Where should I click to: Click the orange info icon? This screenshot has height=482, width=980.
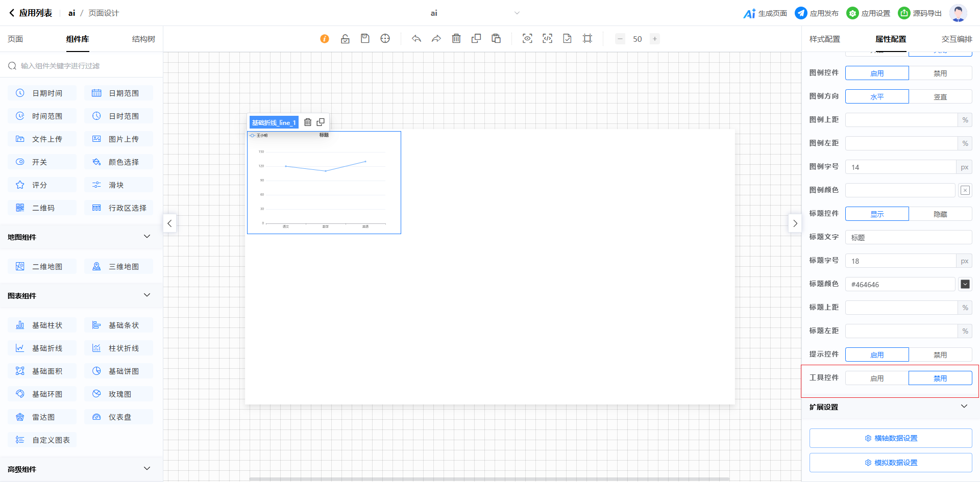pyautogui.click(x=325, y=39)
